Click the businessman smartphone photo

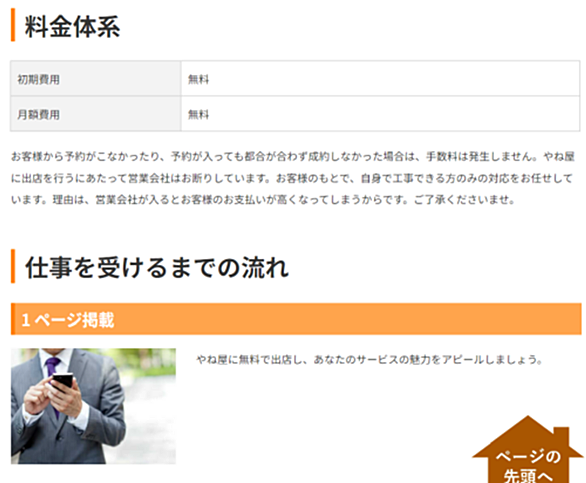pyautogui.click(x=93, y=406)
